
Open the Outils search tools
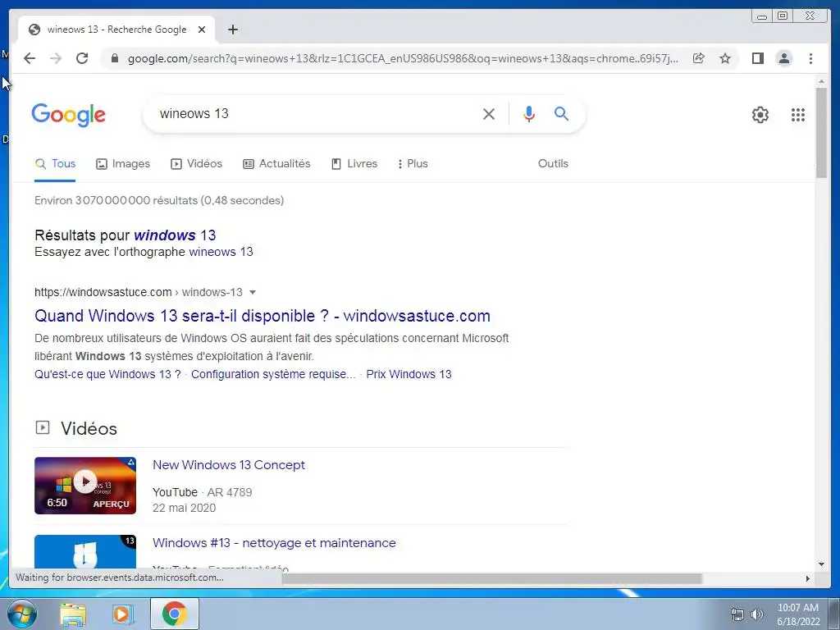tap(553, 164)
